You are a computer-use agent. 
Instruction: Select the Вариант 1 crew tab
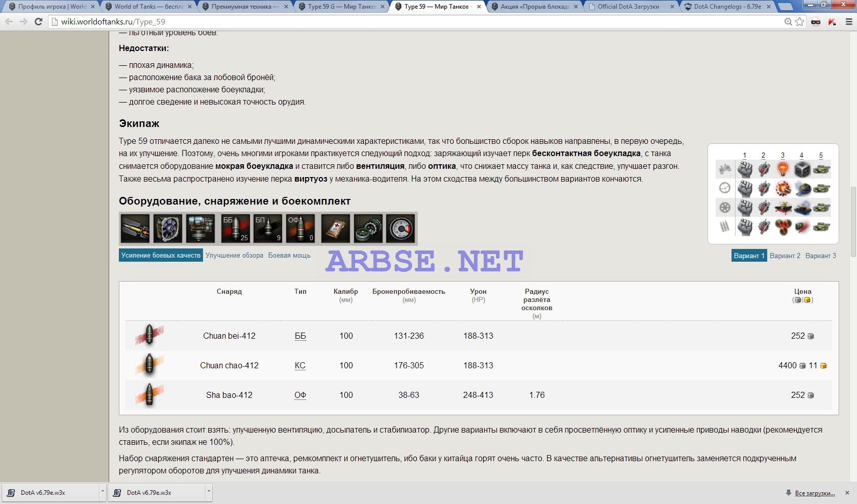(x=749, y=256)
